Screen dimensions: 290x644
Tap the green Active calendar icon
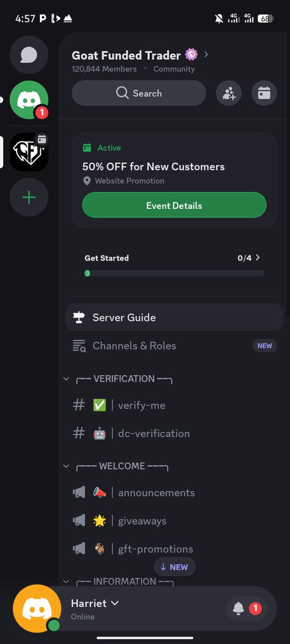(x=87, y=148)
